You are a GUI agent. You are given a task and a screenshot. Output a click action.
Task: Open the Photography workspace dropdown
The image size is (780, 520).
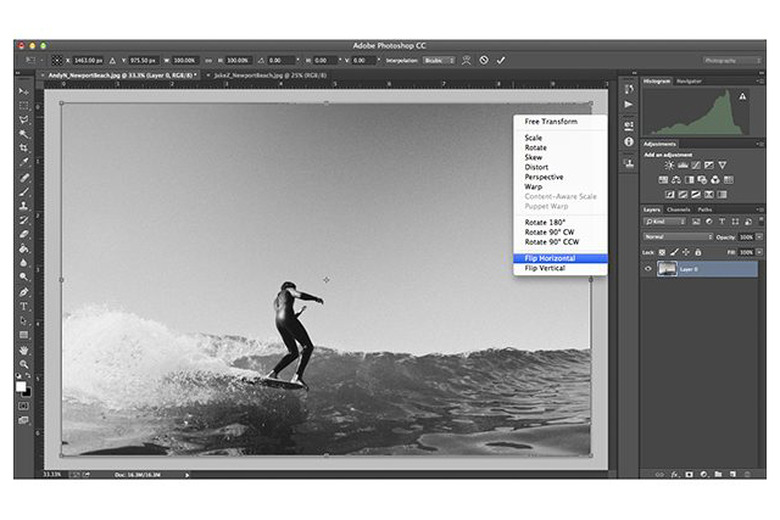pyautogui.click(x=731, y=60)
